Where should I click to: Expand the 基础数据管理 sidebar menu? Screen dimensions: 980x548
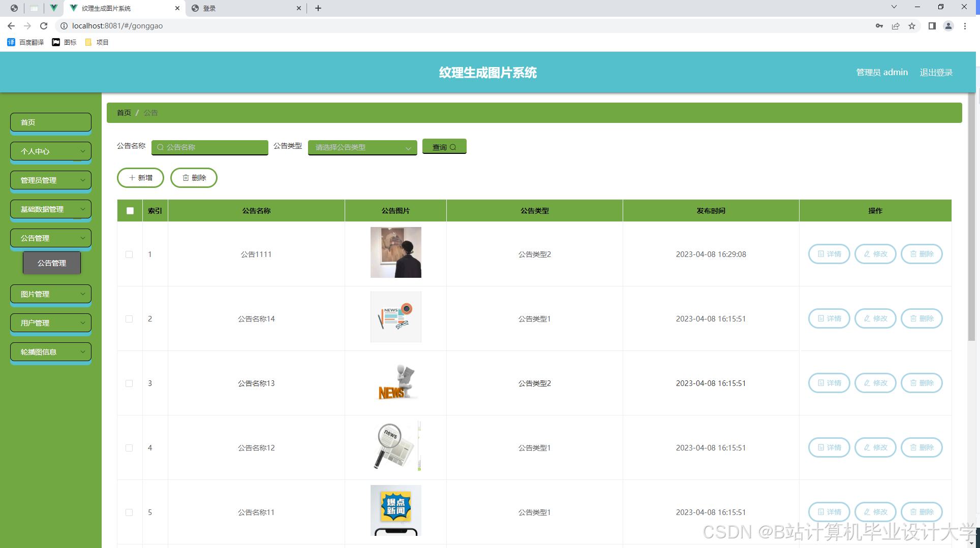(x=51, y=209)
